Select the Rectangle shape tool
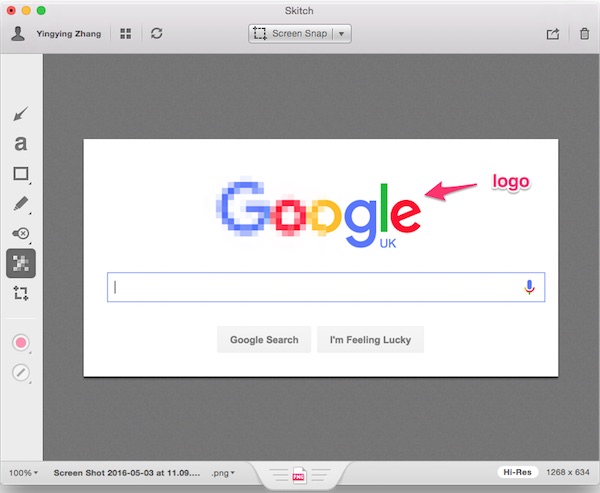This screenshot has height=493, width=600. (x=21, y=173)
